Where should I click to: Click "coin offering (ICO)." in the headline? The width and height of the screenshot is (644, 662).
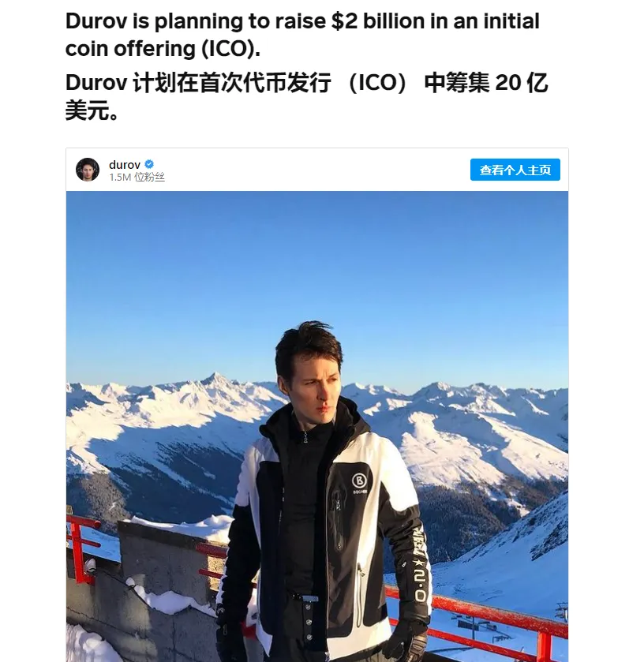[163, 48]
